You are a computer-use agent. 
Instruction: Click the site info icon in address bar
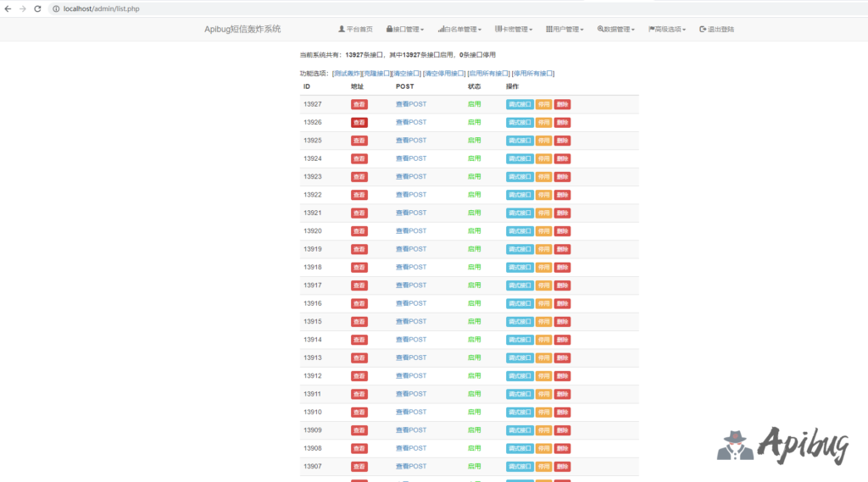tap(56, 8)
